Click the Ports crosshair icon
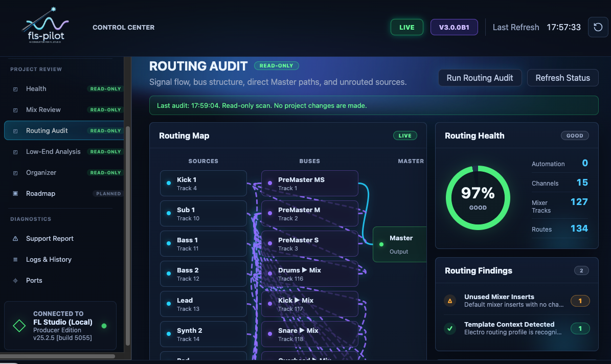The image size is (611, 364). [x=15, y=281]
